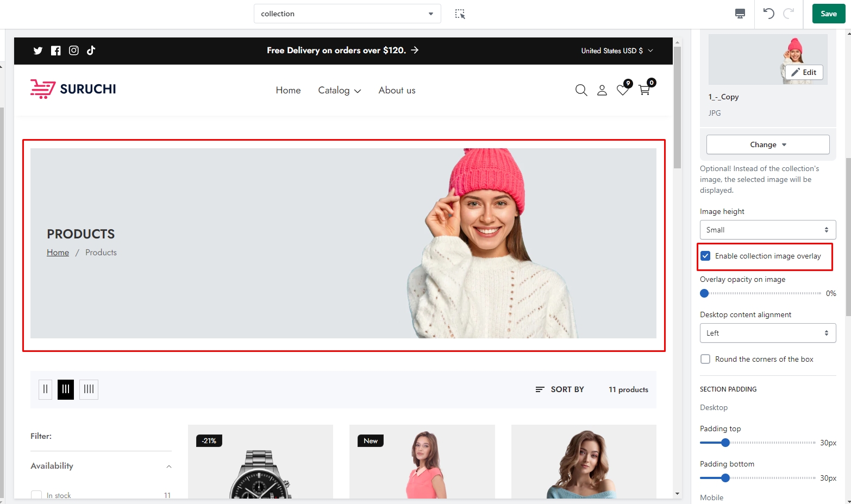The height and width of the screenshot is (504, 851).
Task: Open Desktop content alignment dropdown
Action: (x=767, y=333)
